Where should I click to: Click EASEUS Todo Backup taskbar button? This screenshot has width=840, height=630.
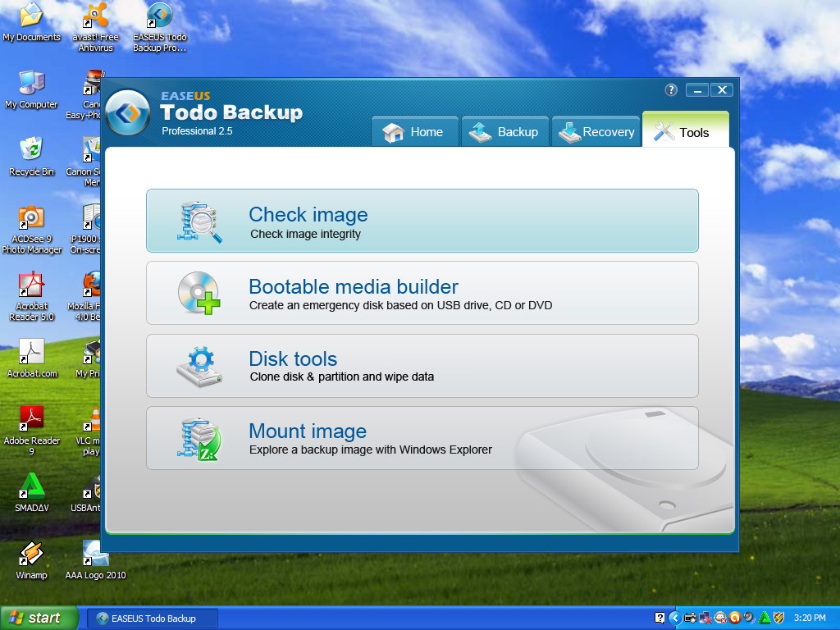152,619
